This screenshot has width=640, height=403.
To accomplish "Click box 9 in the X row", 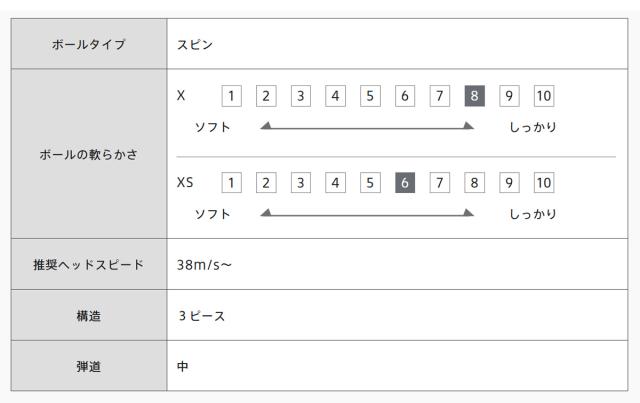I will [509, 97].
